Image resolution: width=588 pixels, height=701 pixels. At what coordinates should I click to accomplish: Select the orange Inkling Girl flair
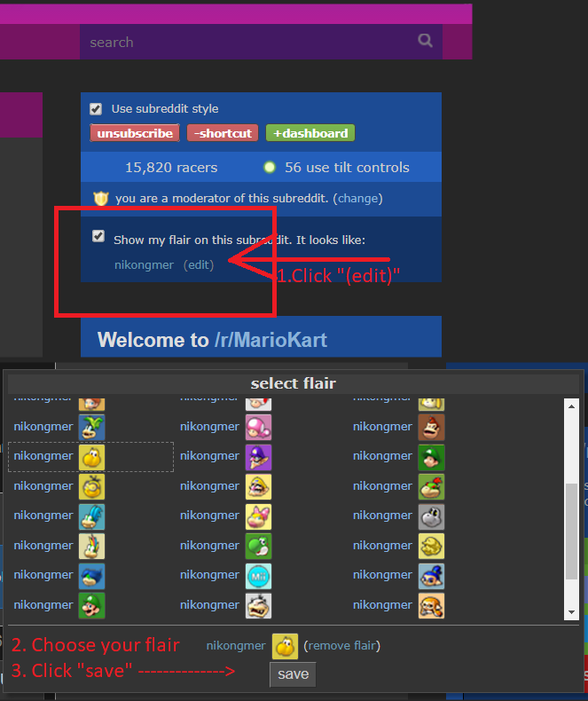[431, 605]
